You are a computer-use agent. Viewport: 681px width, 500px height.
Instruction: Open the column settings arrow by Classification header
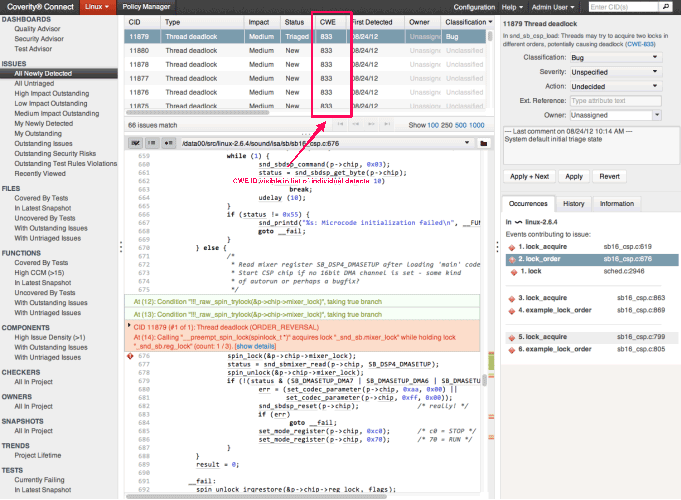pos(490,22)
